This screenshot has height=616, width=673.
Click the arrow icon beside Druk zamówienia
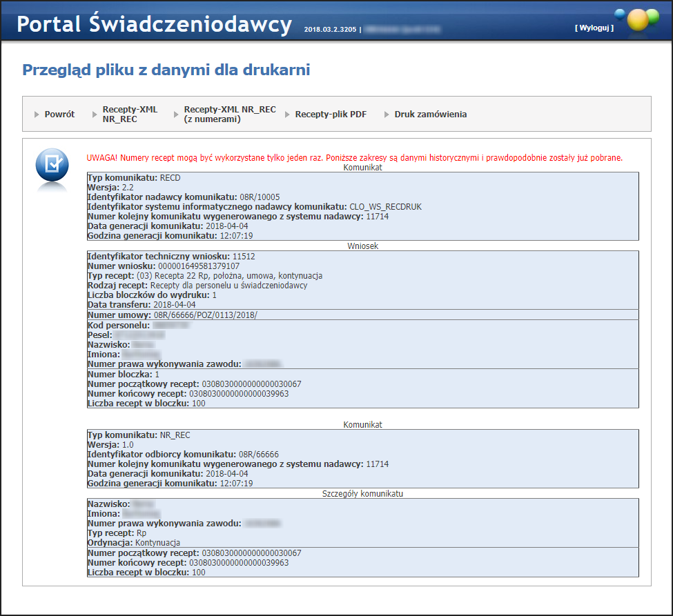click(387, 115)
